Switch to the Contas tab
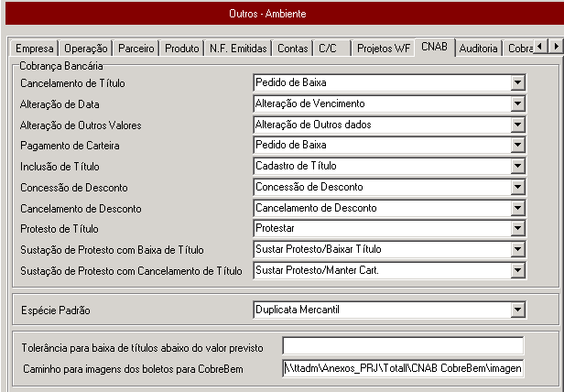 click(x=292, y=49)
